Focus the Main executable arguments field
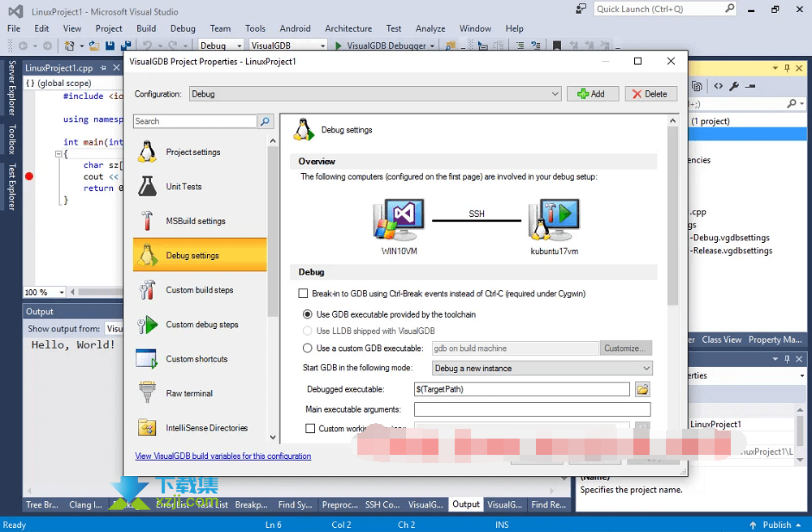 pyautogui.click(x=532, y=409)
